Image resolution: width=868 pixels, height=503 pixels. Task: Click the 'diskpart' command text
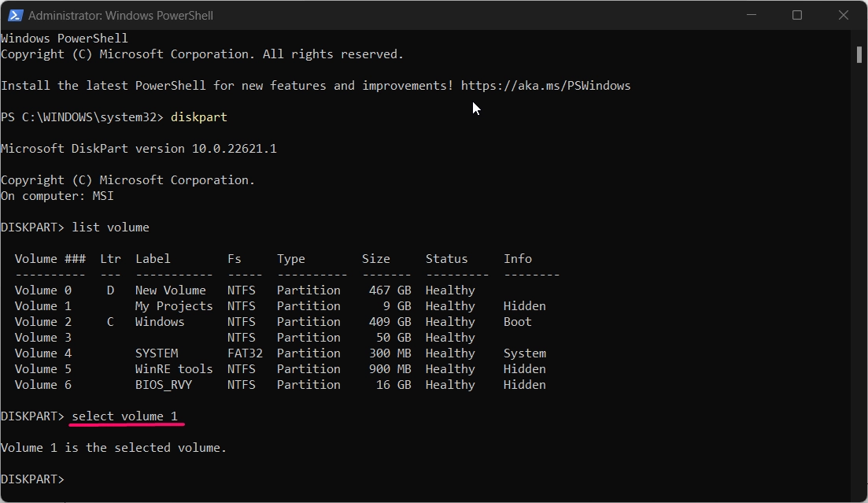point(199,117)
